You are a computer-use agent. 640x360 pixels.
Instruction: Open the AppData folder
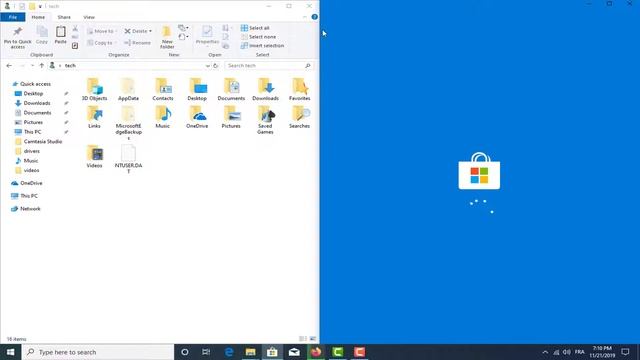point(128,89)
